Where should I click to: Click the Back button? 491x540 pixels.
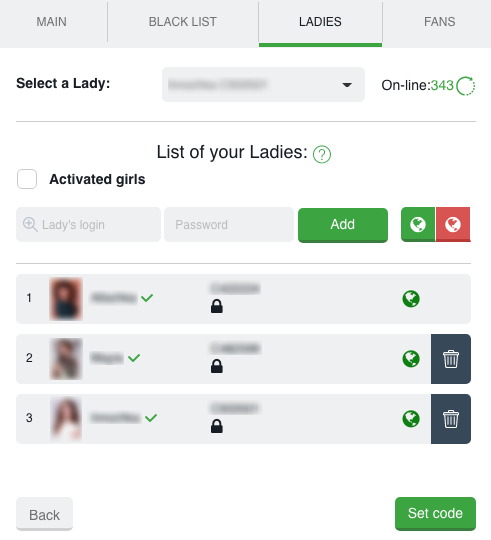(44, 514)
